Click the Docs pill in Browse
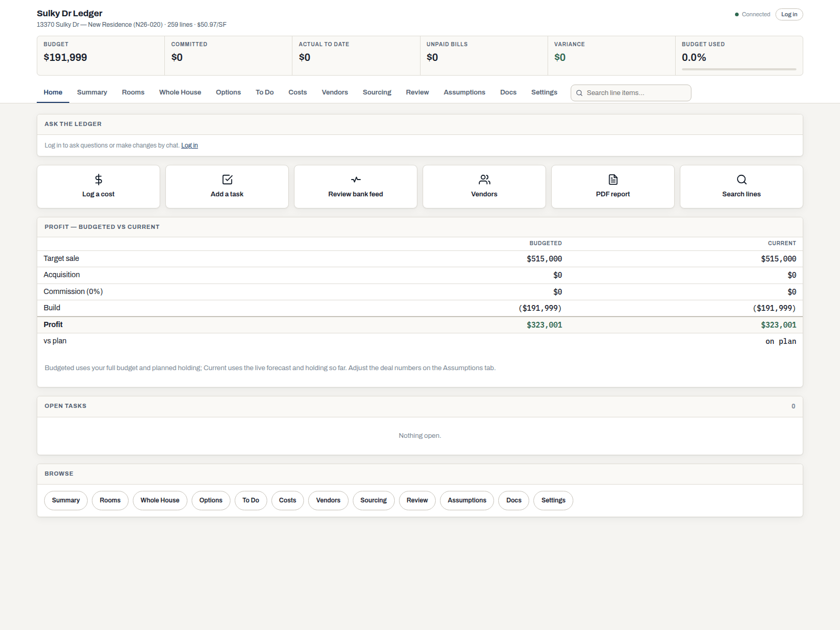840x630 pixels. click(x=514, y=500)
